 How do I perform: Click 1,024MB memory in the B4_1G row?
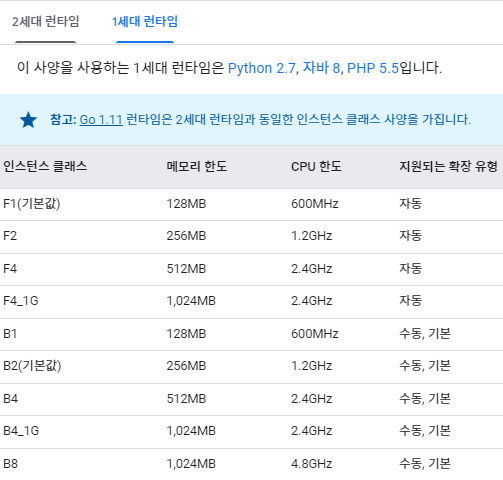point(191,431)
